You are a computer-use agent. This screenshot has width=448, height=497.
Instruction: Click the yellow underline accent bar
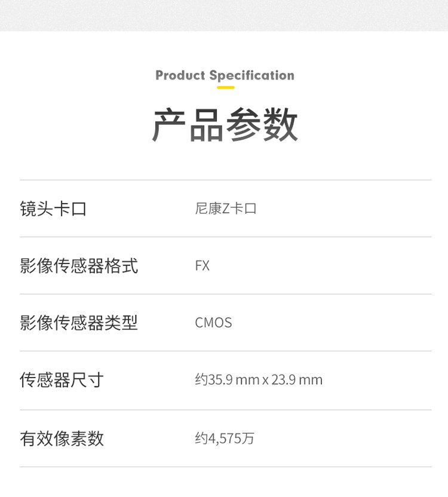coord(226,87)
